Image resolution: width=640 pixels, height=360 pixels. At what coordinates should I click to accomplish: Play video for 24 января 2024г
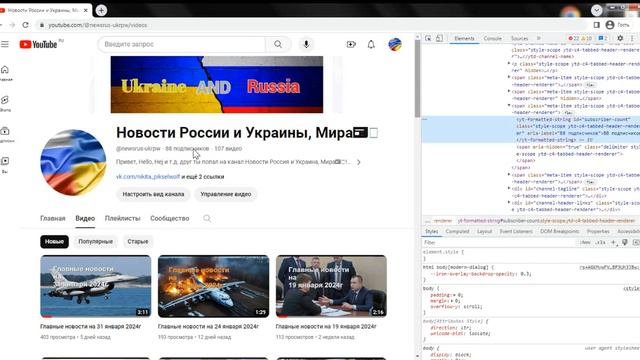pyautogui.click(x=213, y=287)
